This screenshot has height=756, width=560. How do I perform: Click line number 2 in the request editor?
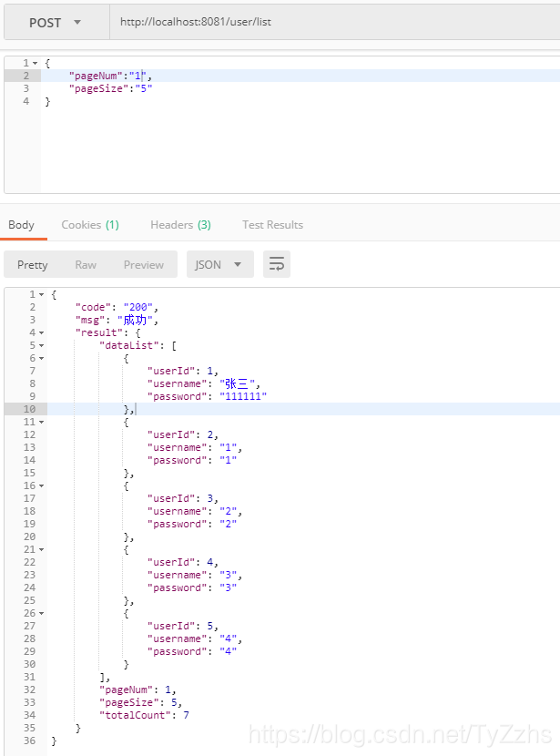click(25, 76)
